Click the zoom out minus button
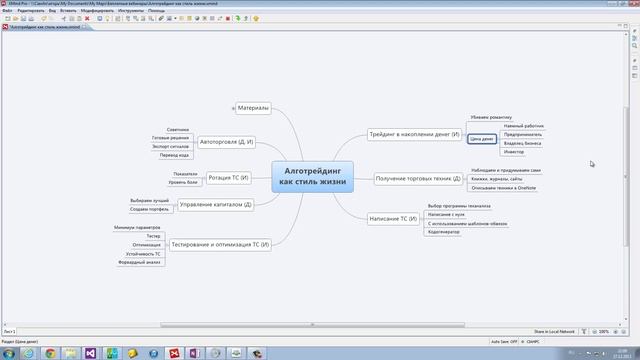 point(595,331)
